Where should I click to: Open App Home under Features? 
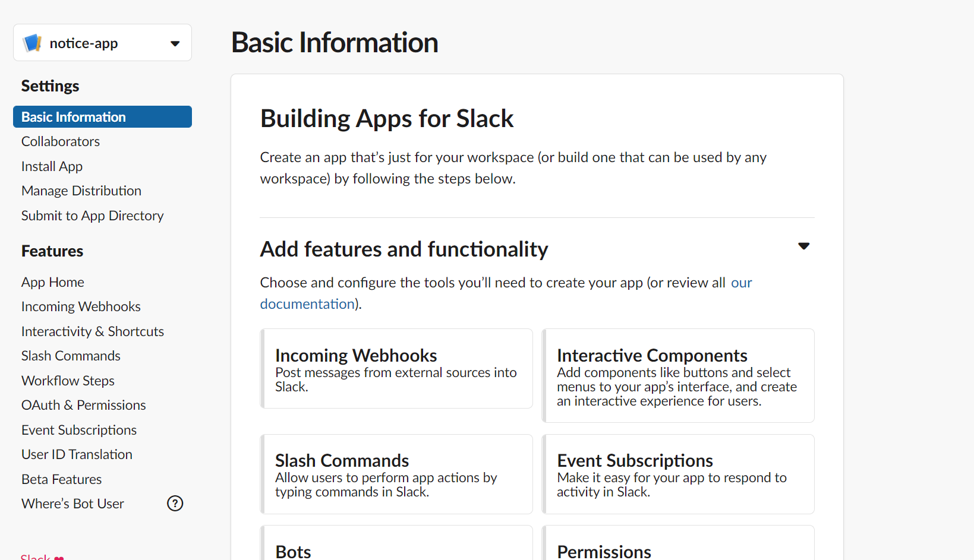[x=53, y=282]
